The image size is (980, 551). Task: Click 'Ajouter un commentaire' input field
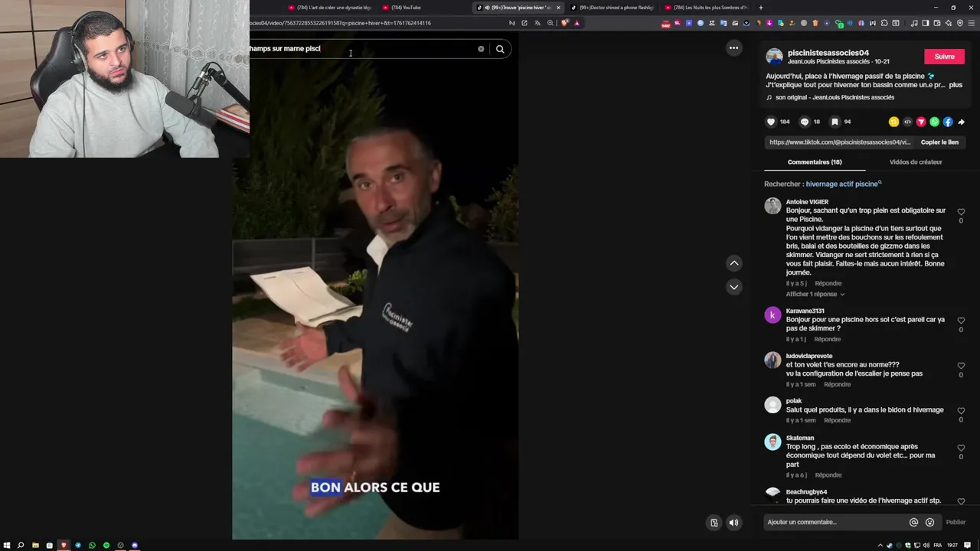pyautogui.click(x=835, y=522)
